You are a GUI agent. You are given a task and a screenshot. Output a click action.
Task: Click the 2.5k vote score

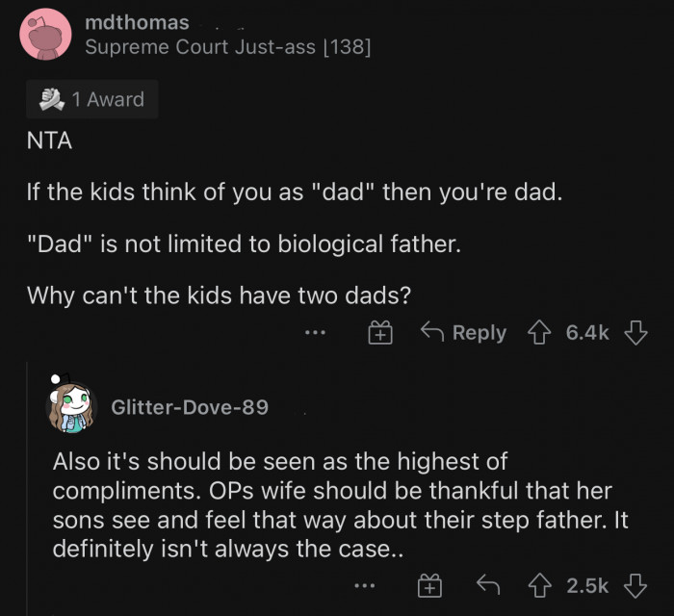tap(587, 585)
